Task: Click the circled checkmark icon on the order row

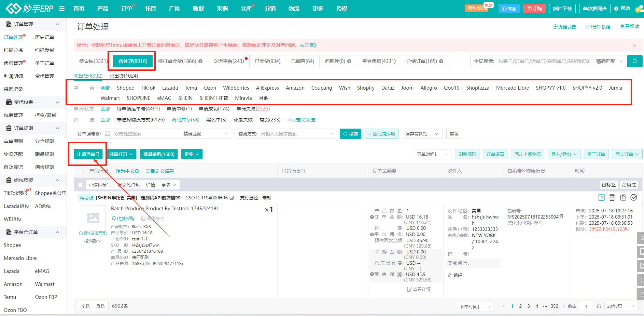Action: click(x=634, y=197)
